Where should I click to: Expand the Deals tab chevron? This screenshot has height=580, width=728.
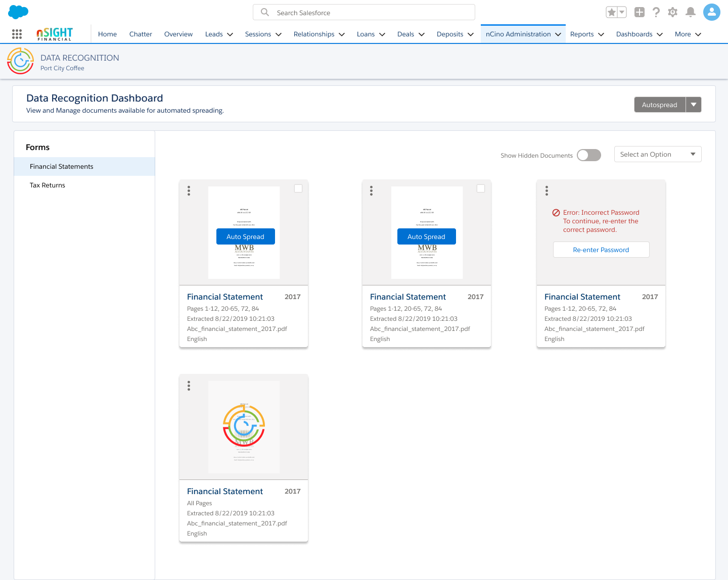(x=422, y=34)
